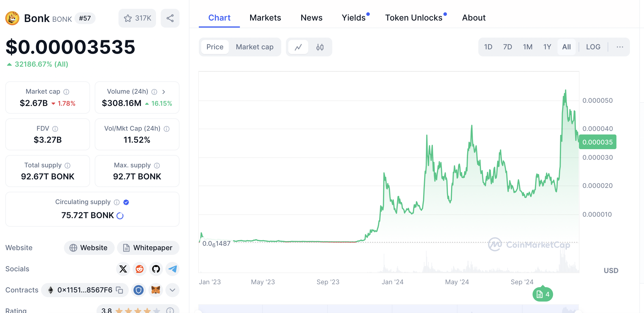Set chart range to All

click(566, 47)
